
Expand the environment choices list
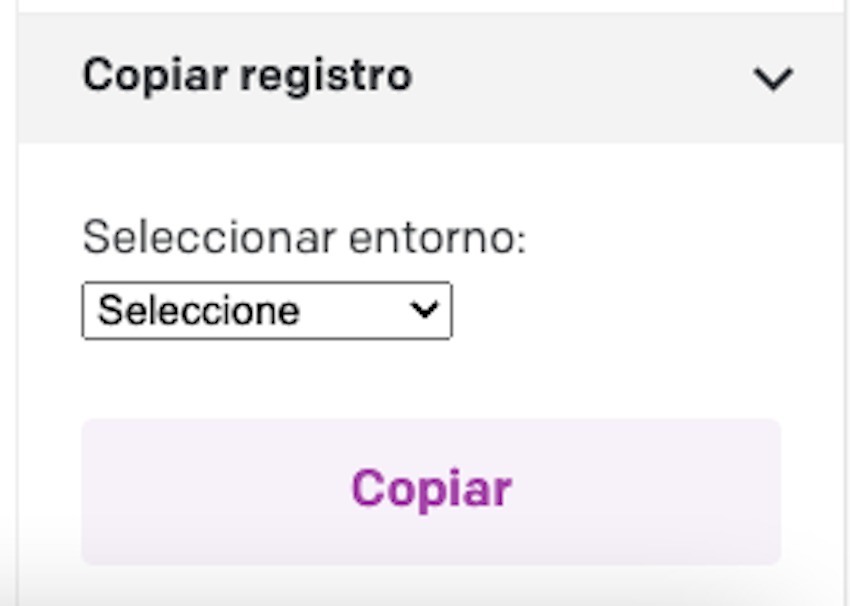pyautogui.click(x=267, y=311)
